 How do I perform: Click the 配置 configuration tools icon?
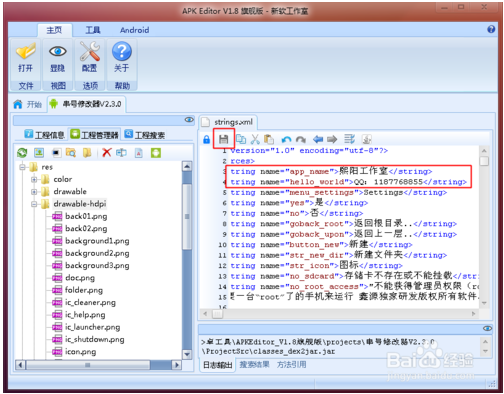coord(89,51)
